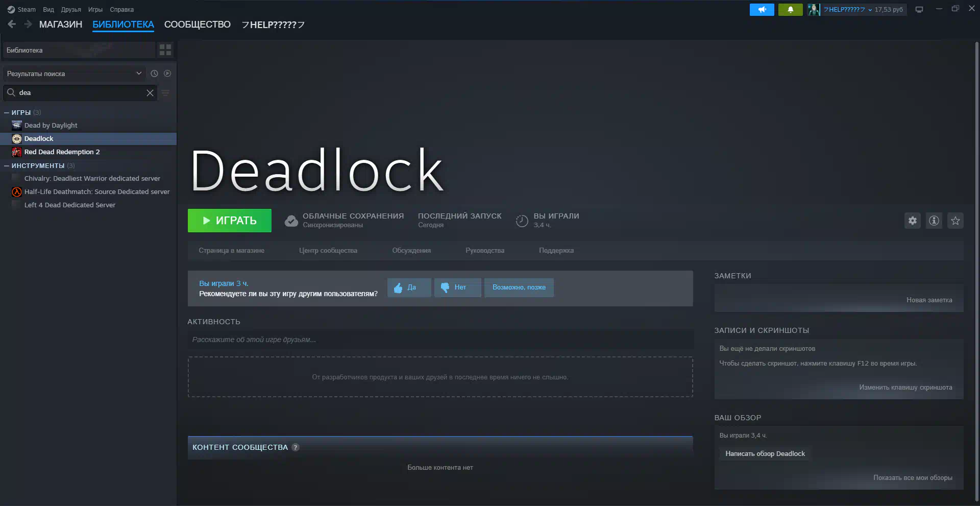Click the profile avatar in the header
Viewport: 980px width, 506px height.
pyautogui.click(x=814, y=10)
